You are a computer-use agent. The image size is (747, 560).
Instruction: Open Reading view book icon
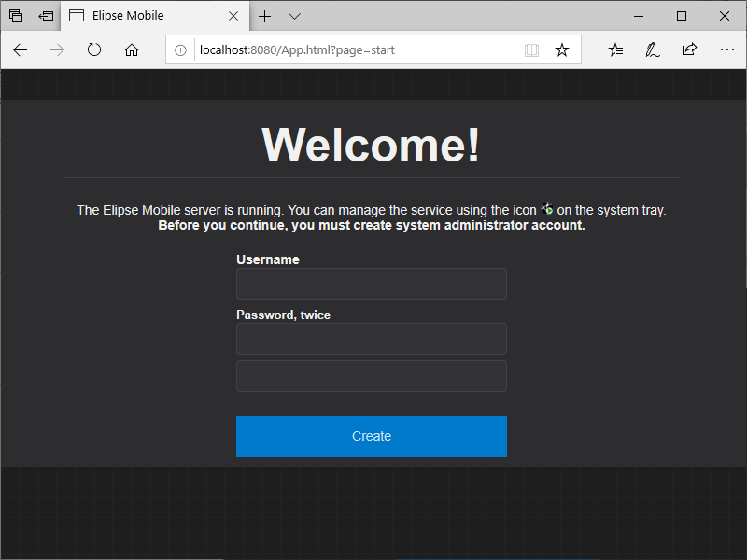tap(531, 50)
